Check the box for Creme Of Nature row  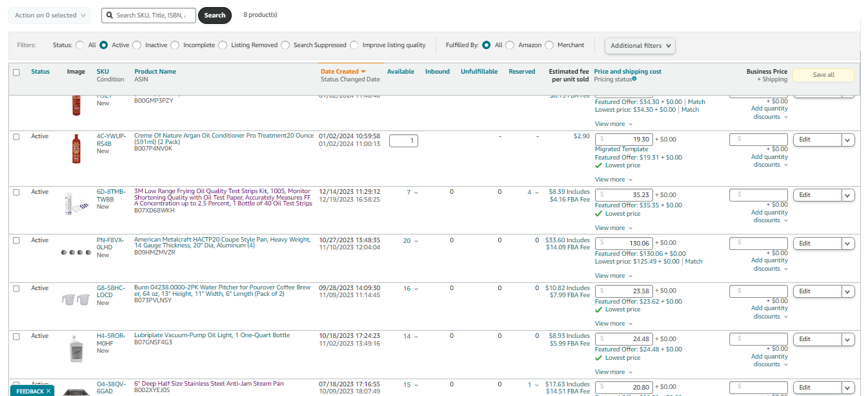(x=17, y=136)
